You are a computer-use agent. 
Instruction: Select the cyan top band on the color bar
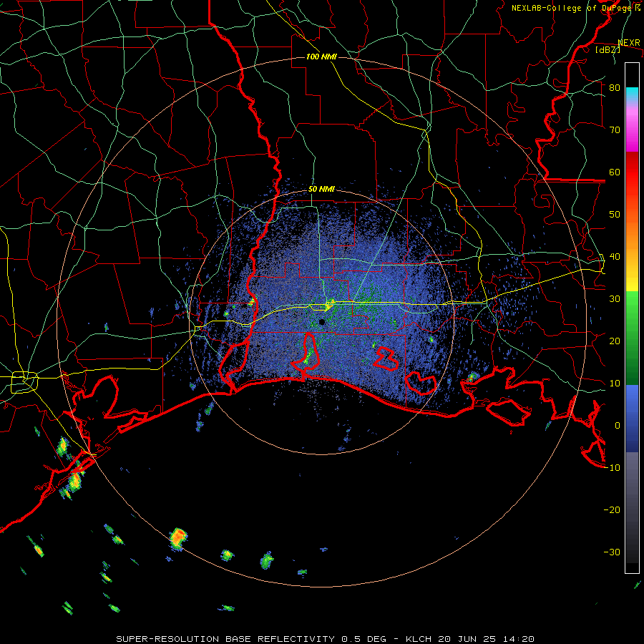pyautogui.click(x=632, y=94)
